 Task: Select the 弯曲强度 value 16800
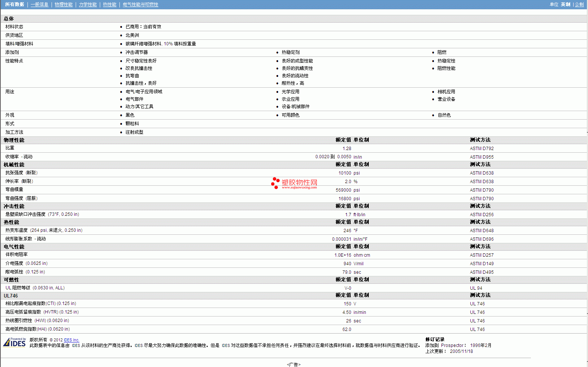coord(345,199)
